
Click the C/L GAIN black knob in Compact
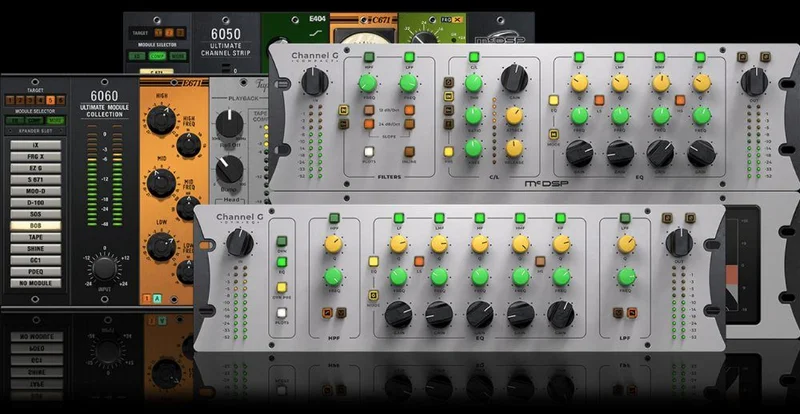(514, 78)
